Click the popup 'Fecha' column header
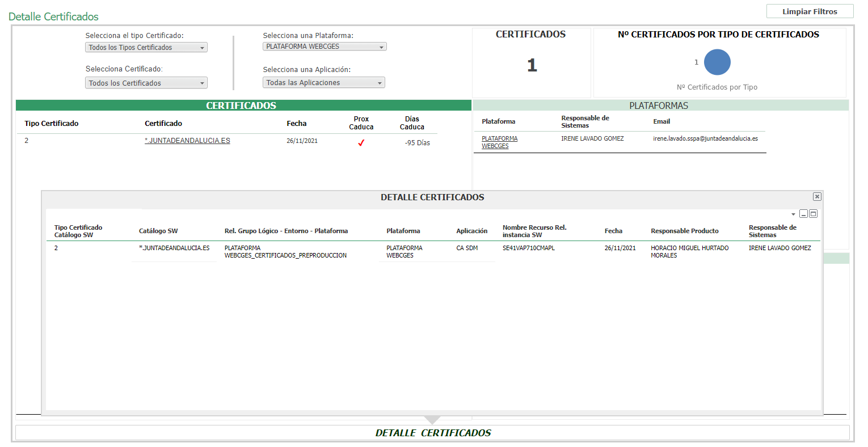This screenshot has width=868, height=447. click(x=613, y=231)
